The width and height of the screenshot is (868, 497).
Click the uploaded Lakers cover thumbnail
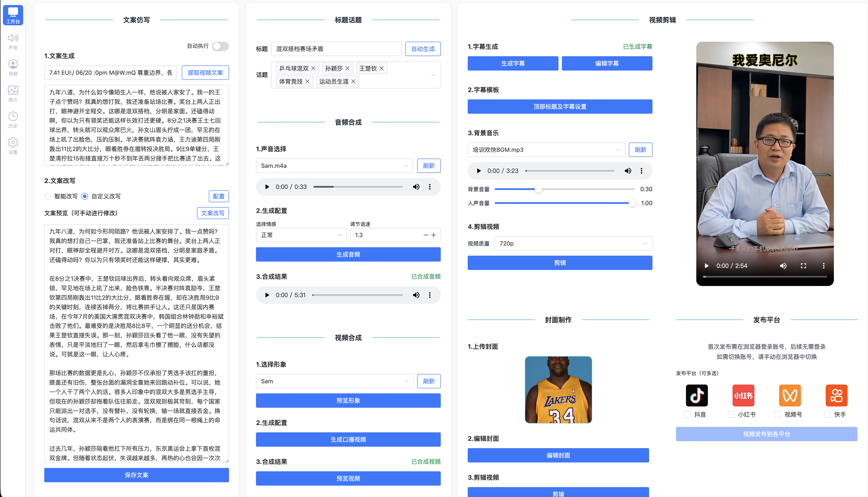pyautogui.click(x=558, y=390)
